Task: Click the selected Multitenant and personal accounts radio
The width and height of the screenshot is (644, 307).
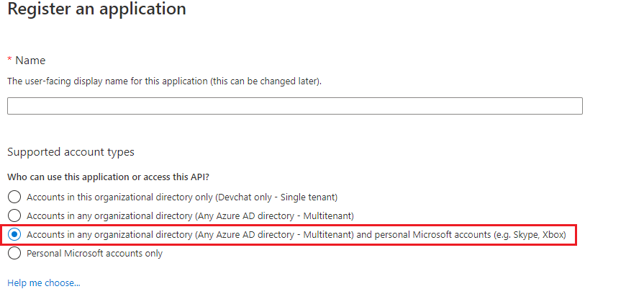Action: point(14,234)
